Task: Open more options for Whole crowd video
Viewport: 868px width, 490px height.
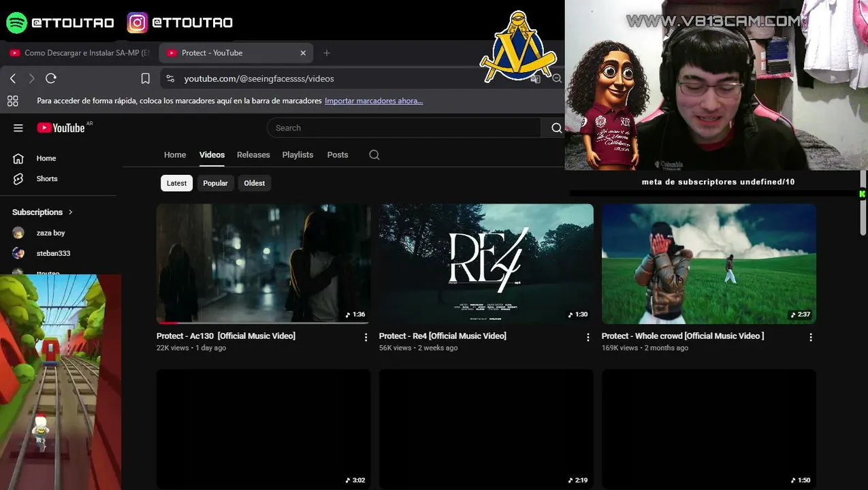Action: [x=811, y=338]
